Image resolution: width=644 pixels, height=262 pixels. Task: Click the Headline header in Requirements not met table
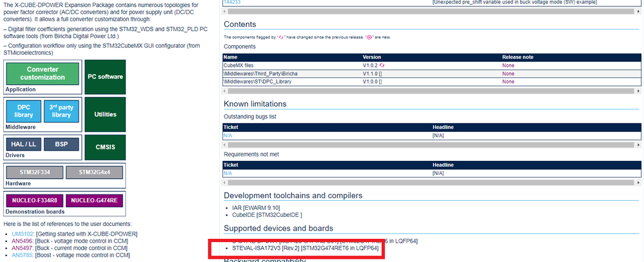pos(443,165)
